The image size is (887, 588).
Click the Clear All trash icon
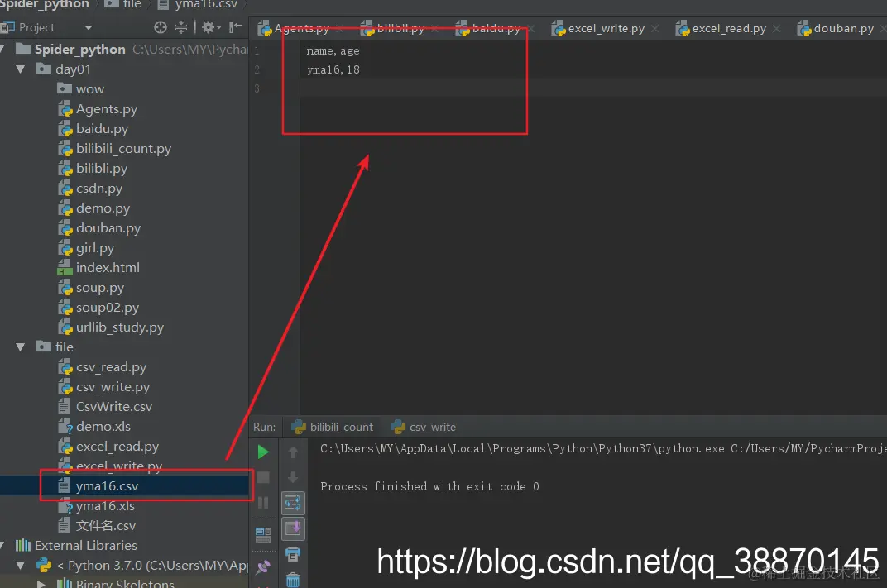(x=293, y=580)
